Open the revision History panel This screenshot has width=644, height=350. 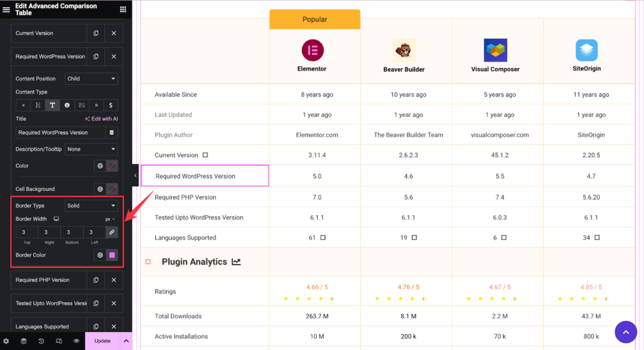[41, 341]
